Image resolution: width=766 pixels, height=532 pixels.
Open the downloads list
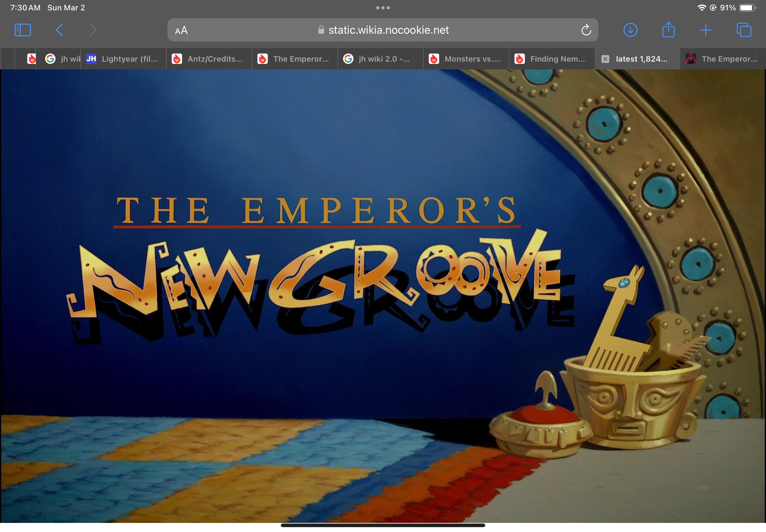click(x=630, y=30)
